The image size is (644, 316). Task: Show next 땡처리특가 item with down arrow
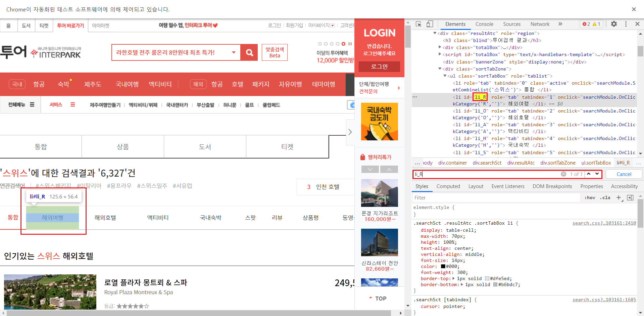click(x=370, y=169)
